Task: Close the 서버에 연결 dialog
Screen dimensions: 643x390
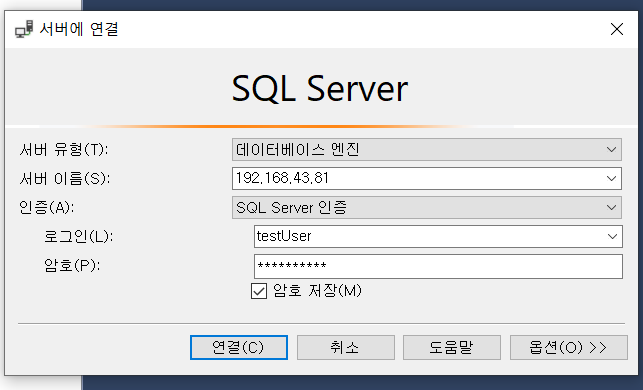Action: coord(616,29)
